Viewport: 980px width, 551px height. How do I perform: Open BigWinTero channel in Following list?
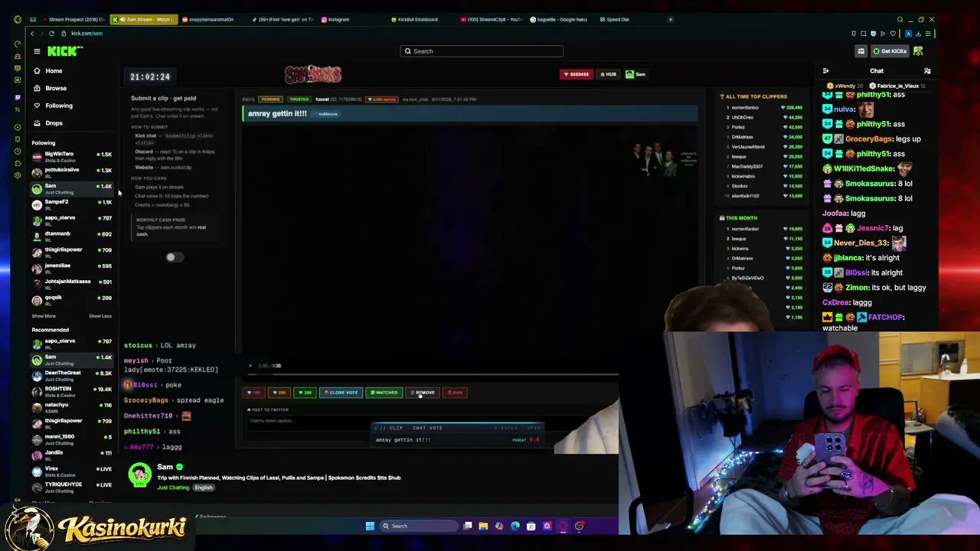point(72,155)
